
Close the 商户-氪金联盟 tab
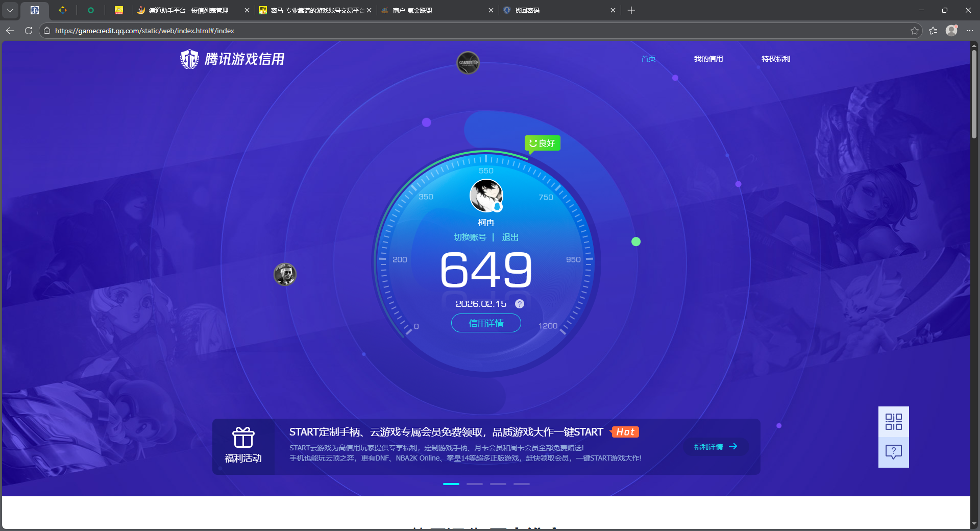click(491, 10)
